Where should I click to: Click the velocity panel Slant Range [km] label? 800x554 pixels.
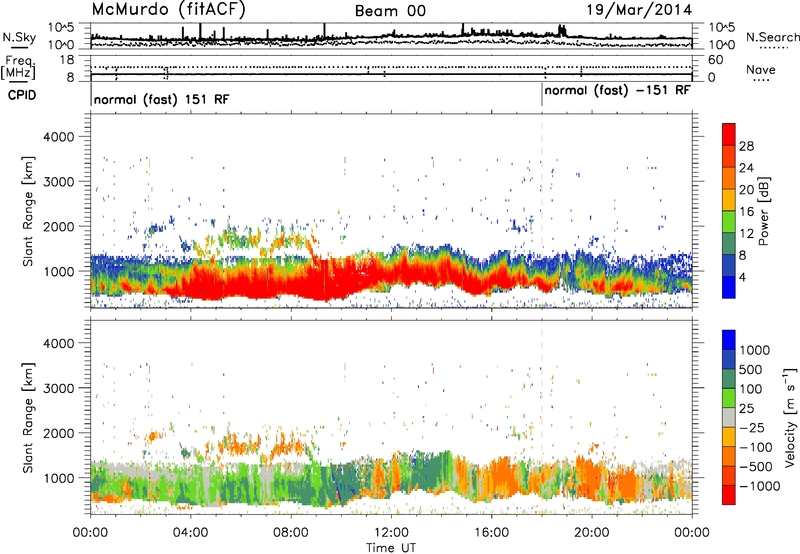point(28,417)
